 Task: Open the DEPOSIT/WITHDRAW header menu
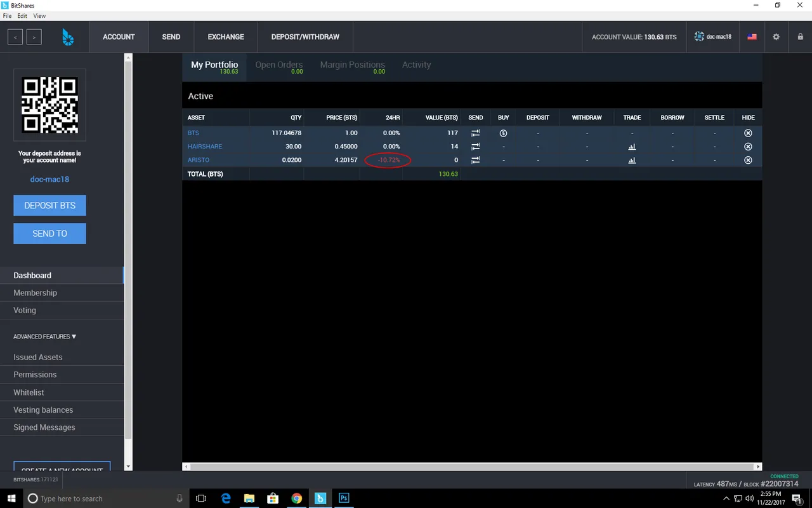point(305,37)
